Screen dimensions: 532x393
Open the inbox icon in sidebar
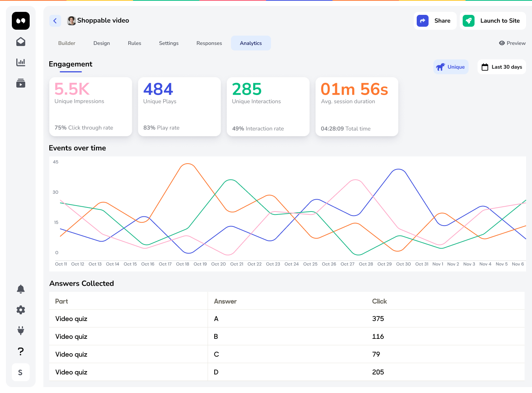[21, 42]
